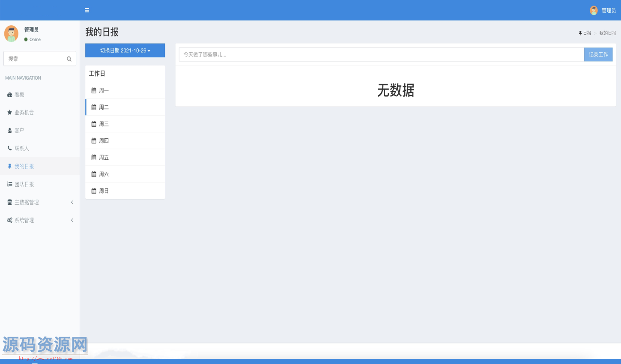Image resolution: width=621 pixels, height=364 pixels.
Task: Click the 我的日报 page title
Action: [102, 32]
